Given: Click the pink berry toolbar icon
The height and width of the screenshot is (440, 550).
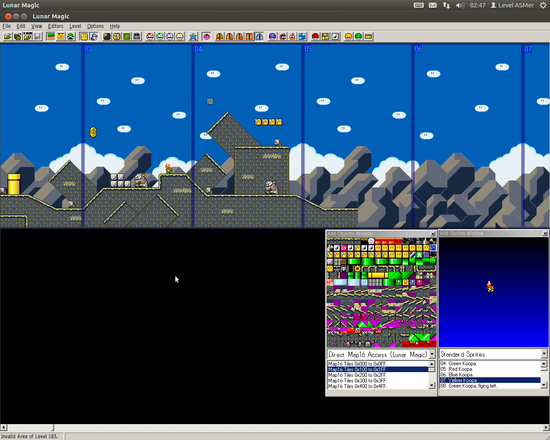Looking at the screenshot, I should tap(206, 36).
